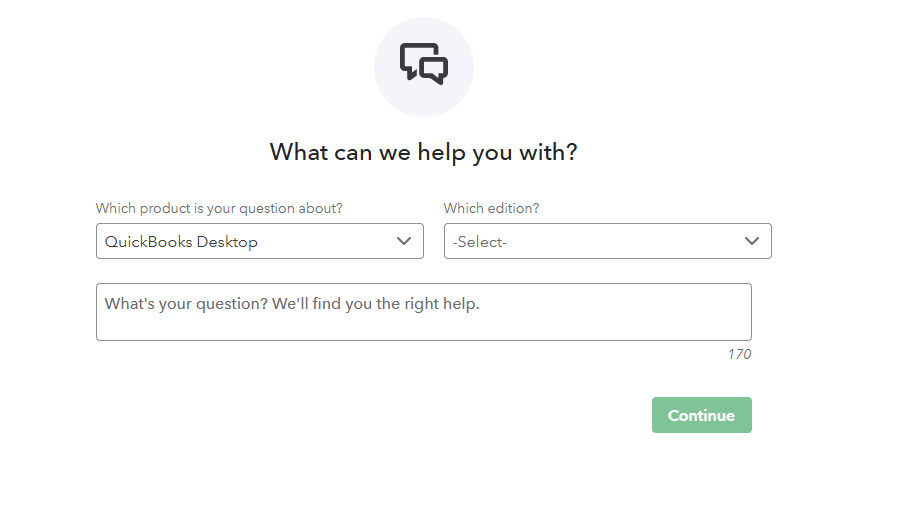Screen dimensions: 902x505
Task: Click the 170 character counter
Action: pyautogui.click(x=739, y=354)
